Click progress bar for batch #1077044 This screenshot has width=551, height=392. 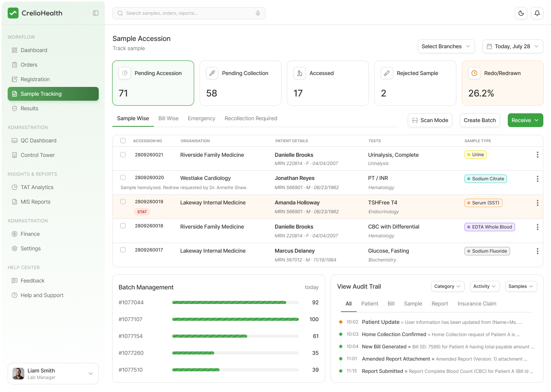(x=235, y=302)
